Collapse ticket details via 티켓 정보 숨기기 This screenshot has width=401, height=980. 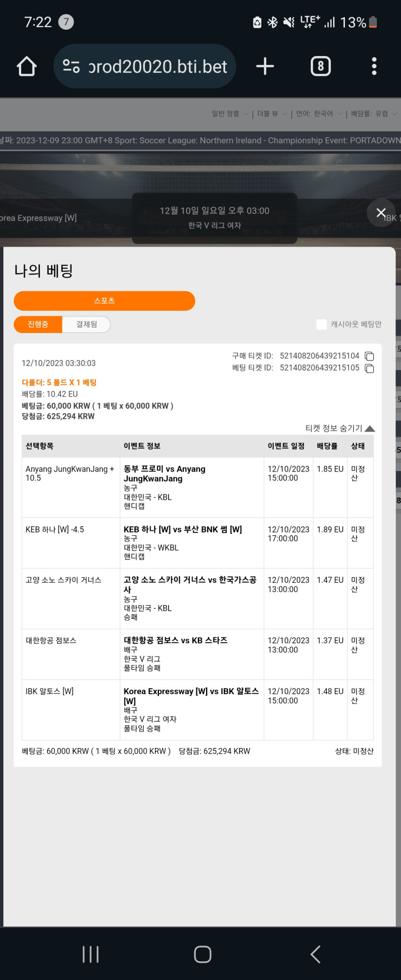point(340,428)
